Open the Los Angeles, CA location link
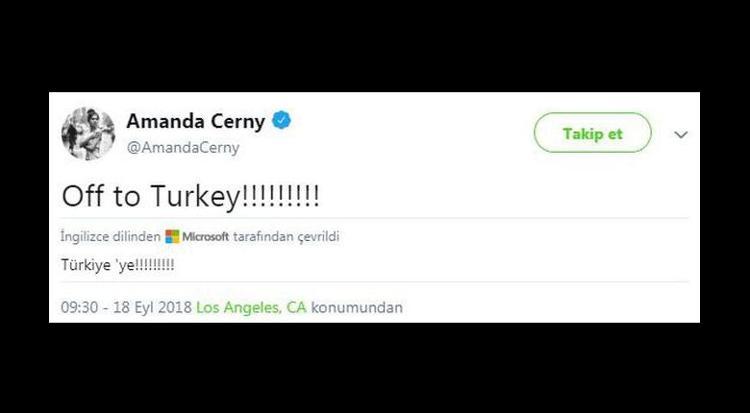This screenshot has height=413, width=750. point(252,307)
